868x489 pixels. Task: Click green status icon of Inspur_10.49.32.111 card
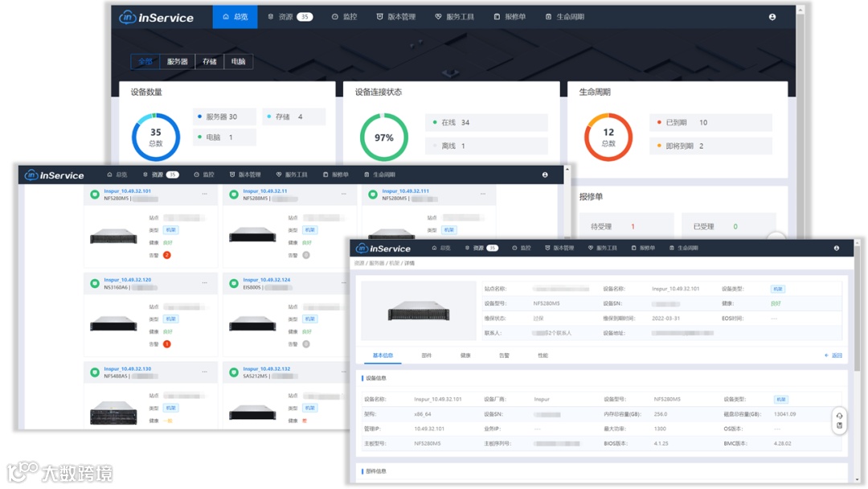click(373, 195)
